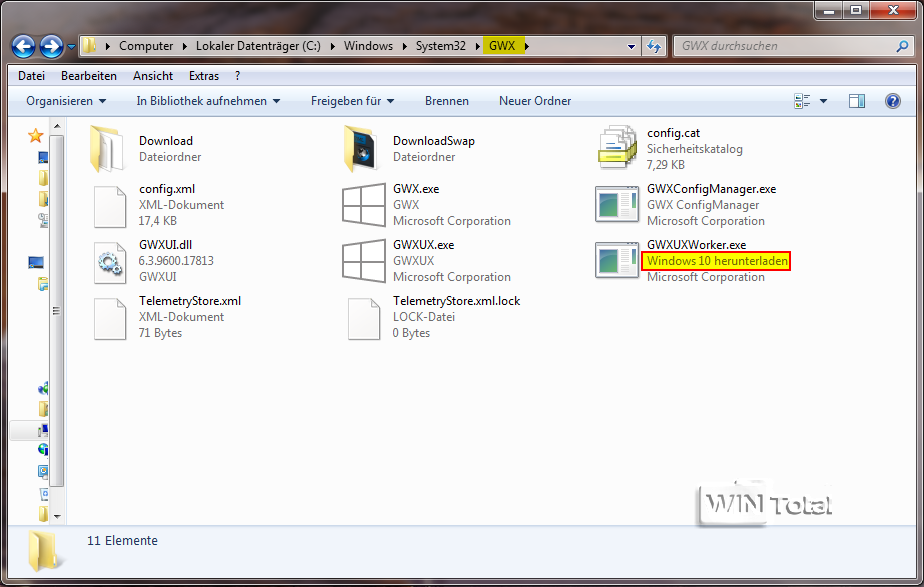Open the Freigeben für dropdown
This screenshot has width=924, height=587.
coord(352,101)
